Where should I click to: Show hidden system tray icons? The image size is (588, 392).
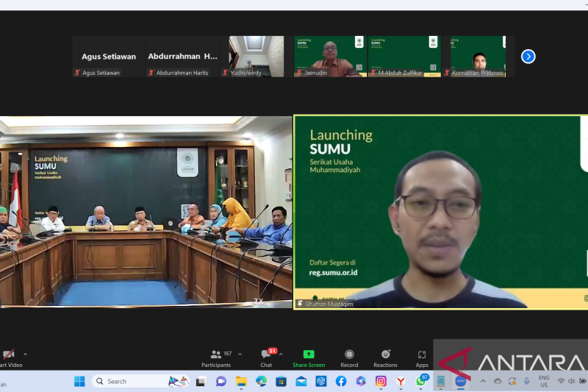483,382
